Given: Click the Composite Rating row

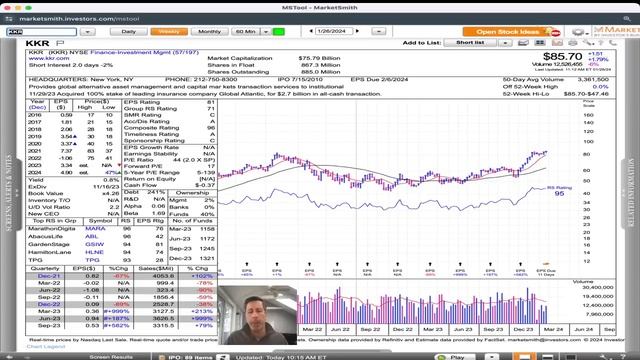Looking at the screenshot, I should pos(169,128).
